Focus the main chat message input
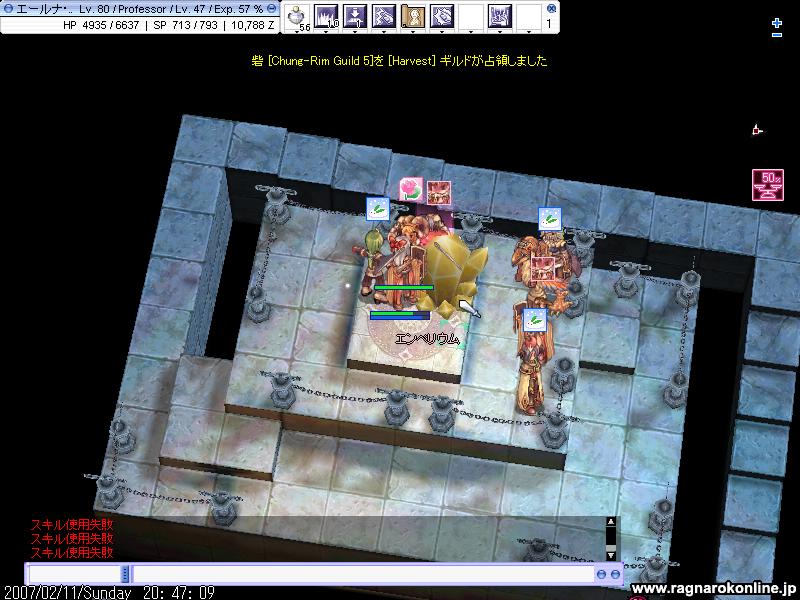The width and height of the screenshot is (800, 600). [x=363, y=574]
